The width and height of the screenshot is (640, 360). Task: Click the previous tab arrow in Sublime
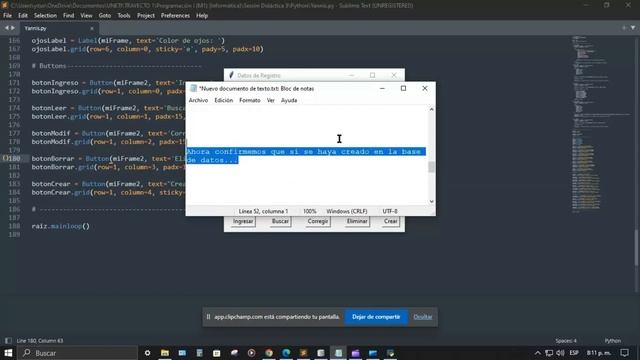point(7,28)
